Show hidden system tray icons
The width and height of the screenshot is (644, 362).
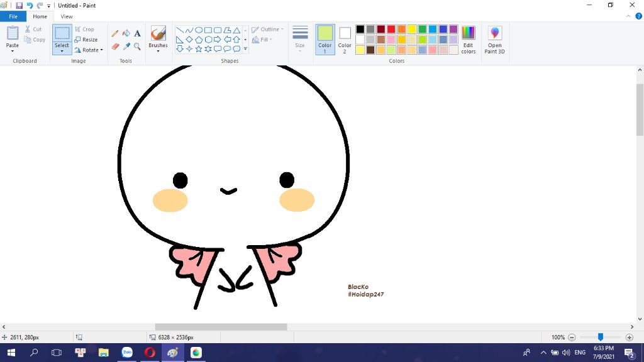543,353
